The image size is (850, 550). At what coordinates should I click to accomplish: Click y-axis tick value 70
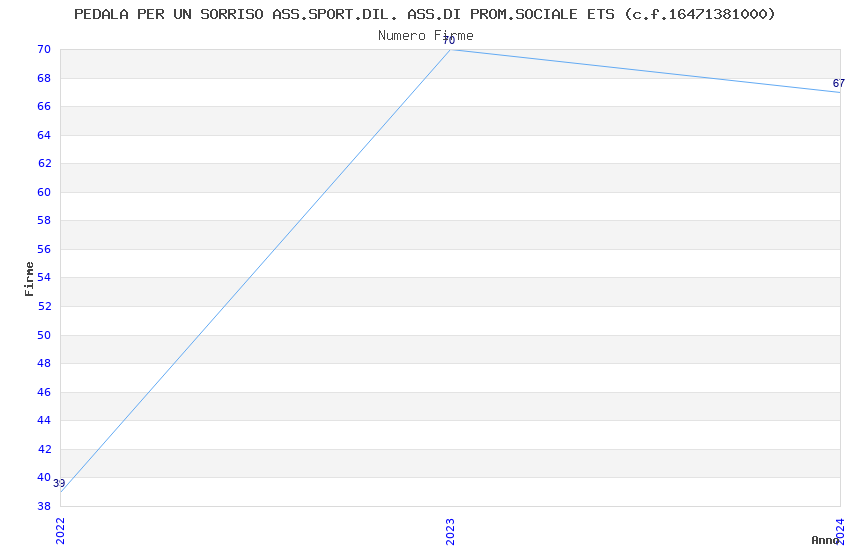point(44,49)
